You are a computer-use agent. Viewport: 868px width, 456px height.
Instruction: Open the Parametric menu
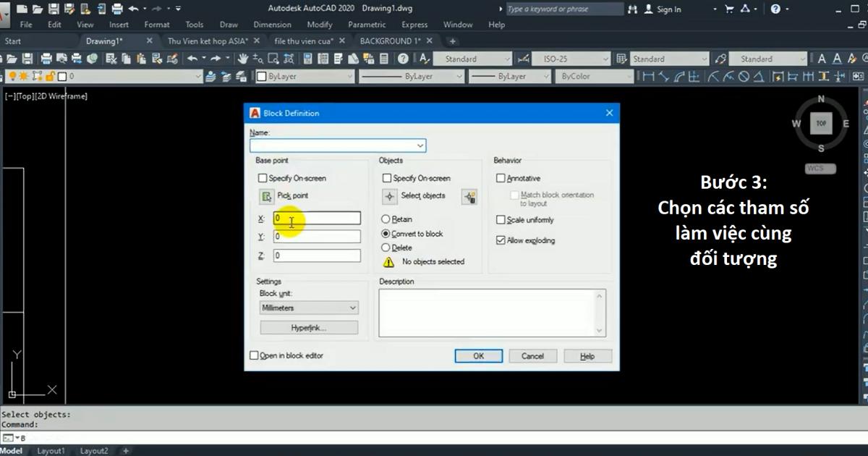click(x=367, y=25)
